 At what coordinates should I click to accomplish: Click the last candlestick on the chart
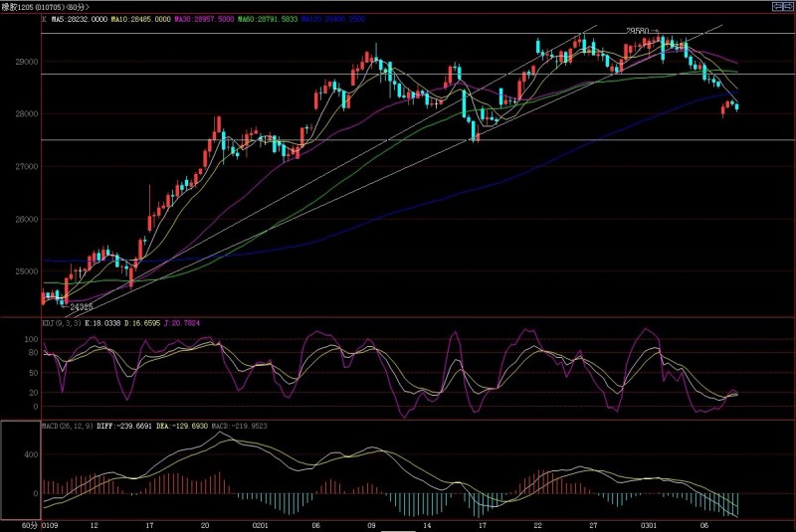[x=736, y=106]
